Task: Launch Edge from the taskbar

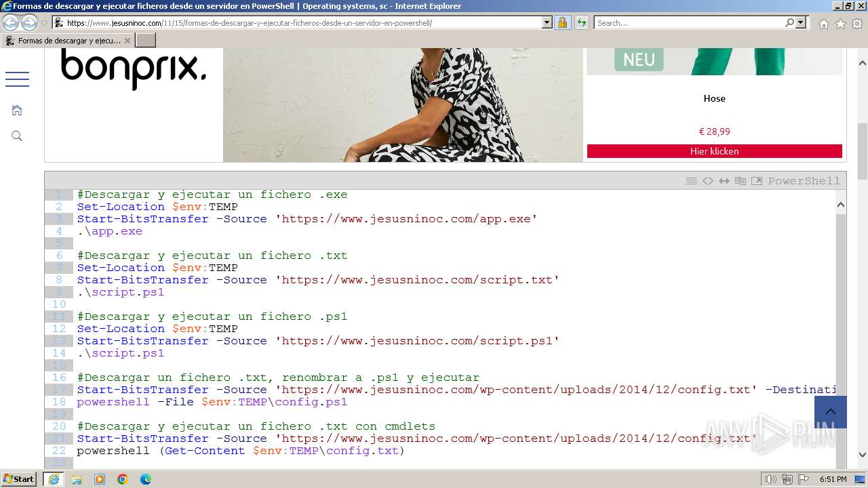Action: coord(146,479)
